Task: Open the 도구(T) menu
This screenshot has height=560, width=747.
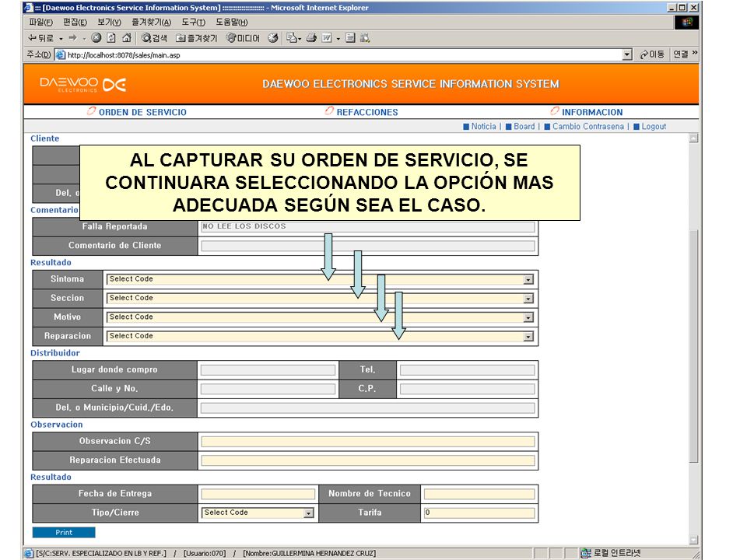Action: (x=194, y=22)
